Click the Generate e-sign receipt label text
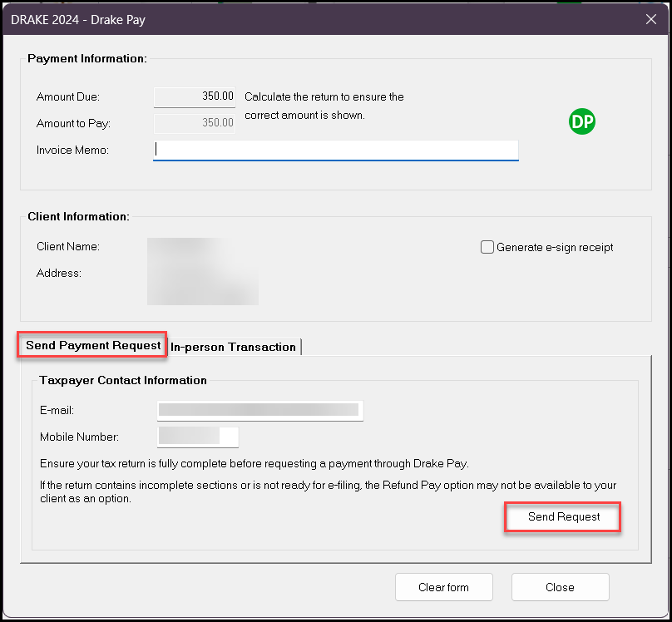The height and width of the screenshot is (622, 672). click(x=555, y=247)
